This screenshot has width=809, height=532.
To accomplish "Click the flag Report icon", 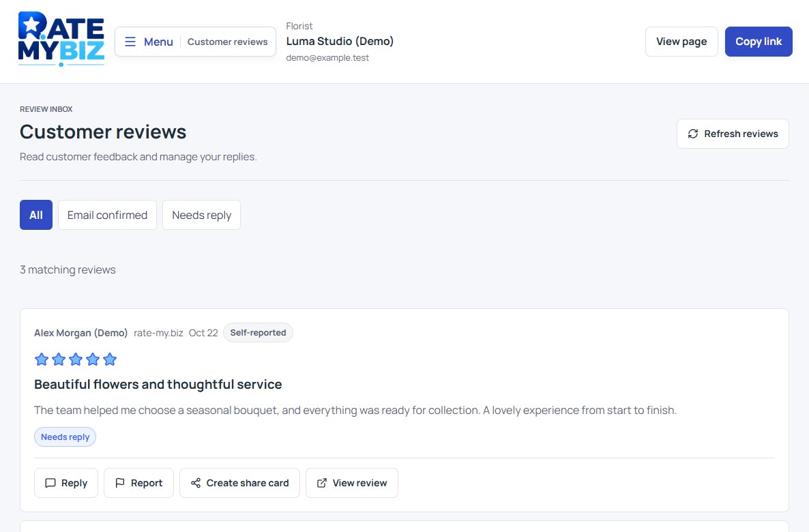I will (x=119, y=483).
